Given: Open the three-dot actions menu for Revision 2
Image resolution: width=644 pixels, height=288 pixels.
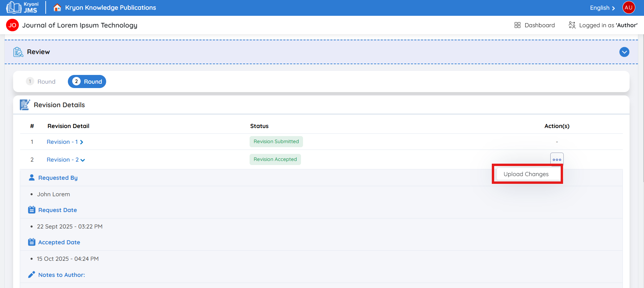Looking at the screenshot, I should point(557,160).
